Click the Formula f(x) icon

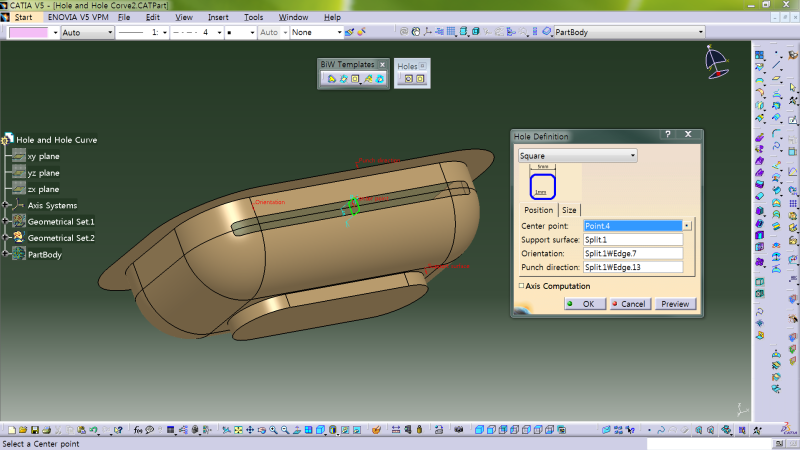pos(139,430)
